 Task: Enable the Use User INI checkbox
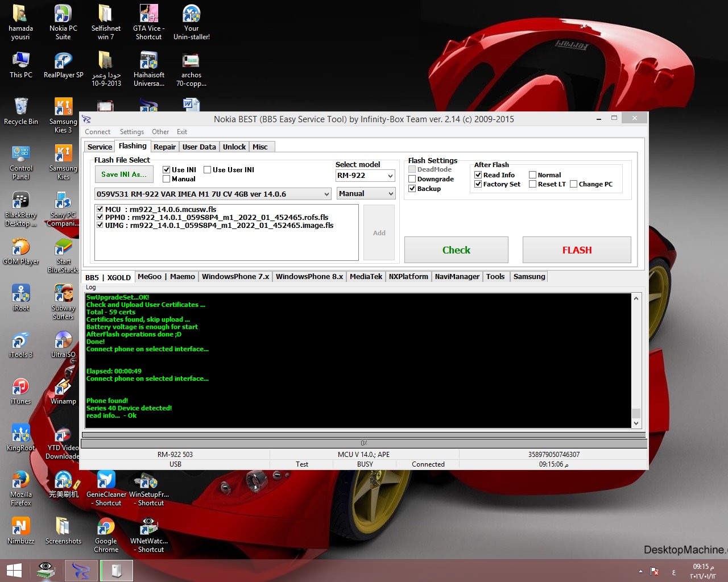pyautogui.click(x=208, y=169)
